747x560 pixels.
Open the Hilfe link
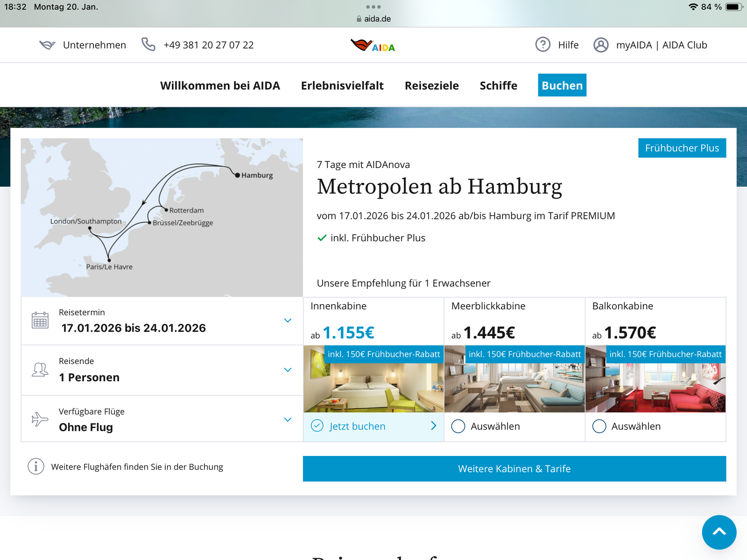[x=568, y=45]
